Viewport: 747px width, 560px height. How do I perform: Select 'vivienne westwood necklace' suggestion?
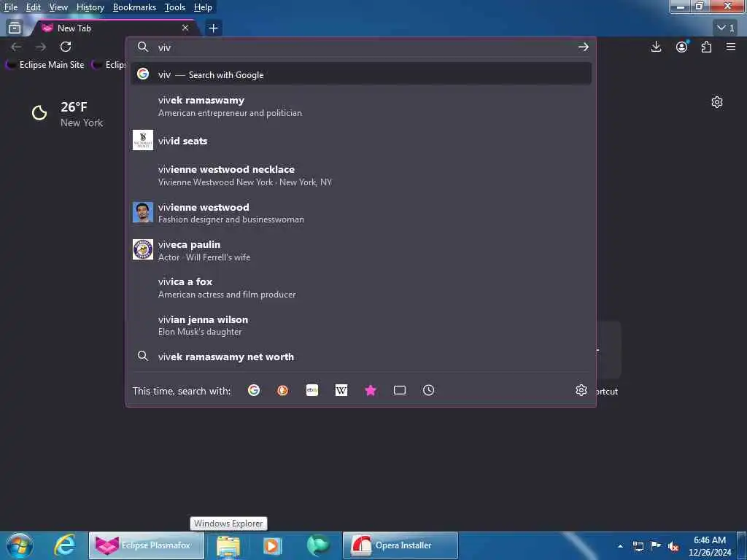pyautogui.click(x=361, y=175)
